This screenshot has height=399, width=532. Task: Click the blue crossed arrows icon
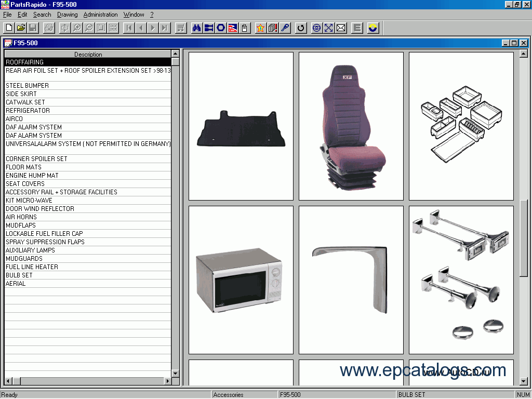coord(328,28)
